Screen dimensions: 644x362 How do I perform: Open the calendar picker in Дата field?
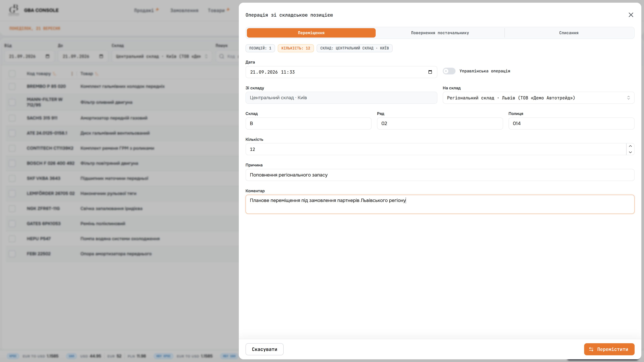pos(430,72)
